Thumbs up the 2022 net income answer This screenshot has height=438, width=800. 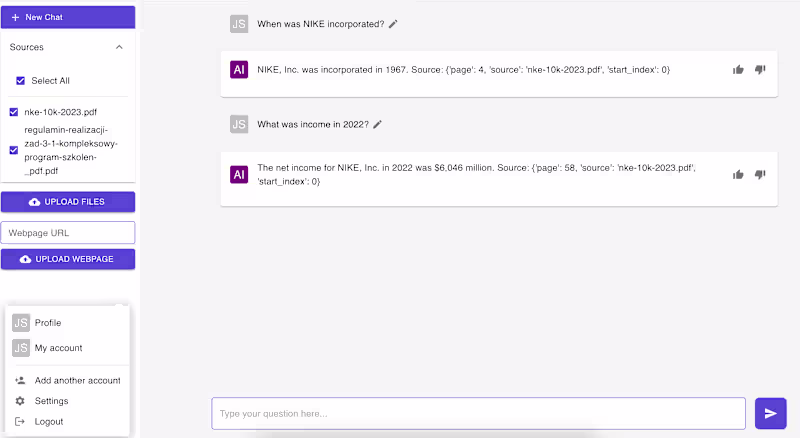[x=738, y=174]
